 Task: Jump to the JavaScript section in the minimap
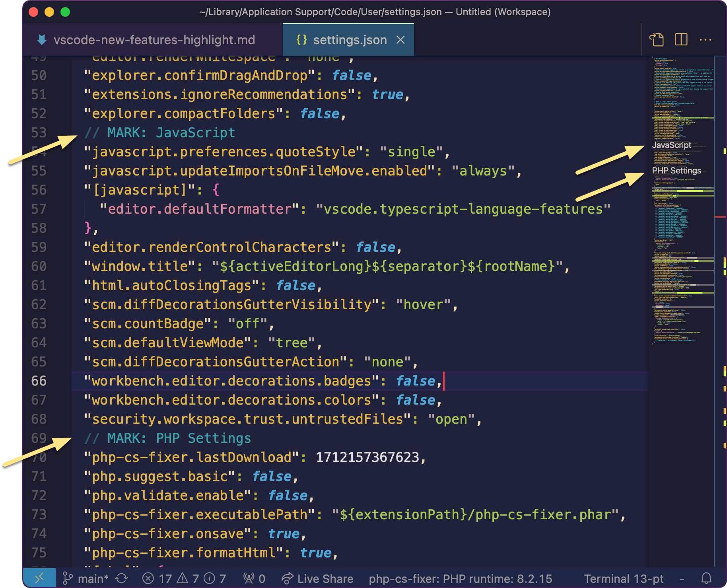click(x=672, y=145)
